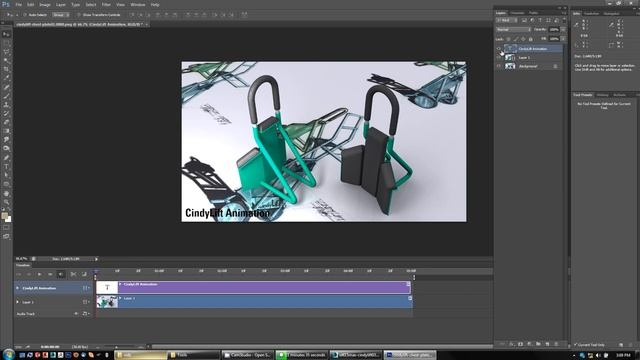Tick the Auto-Select checkbox in the options bar
The height and width of the screenshot is (360, 640).
(24, 15)
